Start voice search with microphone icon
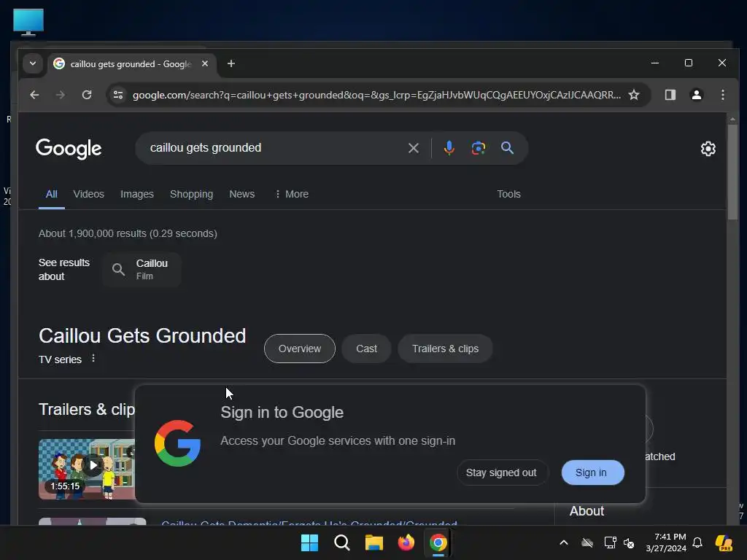Screen dimensions: 747x560 click(x=449, y=148)
